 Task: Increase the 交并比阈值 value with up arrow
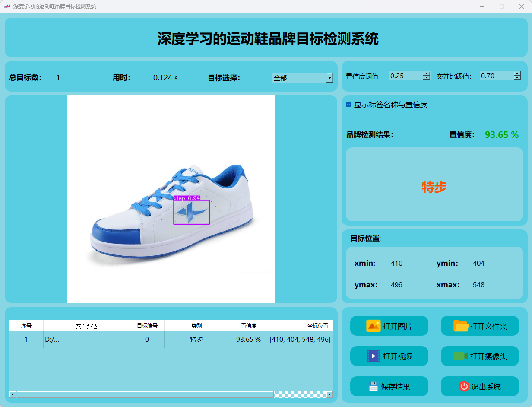517,73
